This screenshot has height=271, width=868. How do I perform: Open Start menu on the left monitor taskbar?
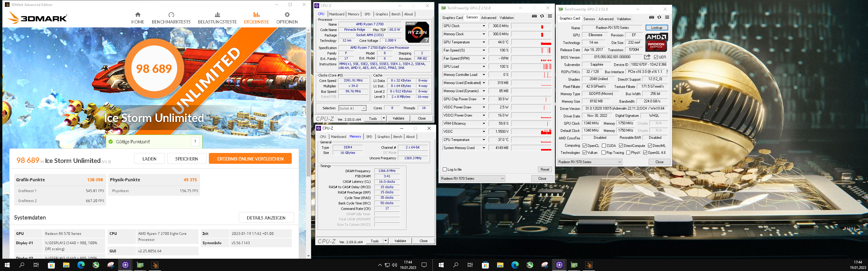coord(7,265)
